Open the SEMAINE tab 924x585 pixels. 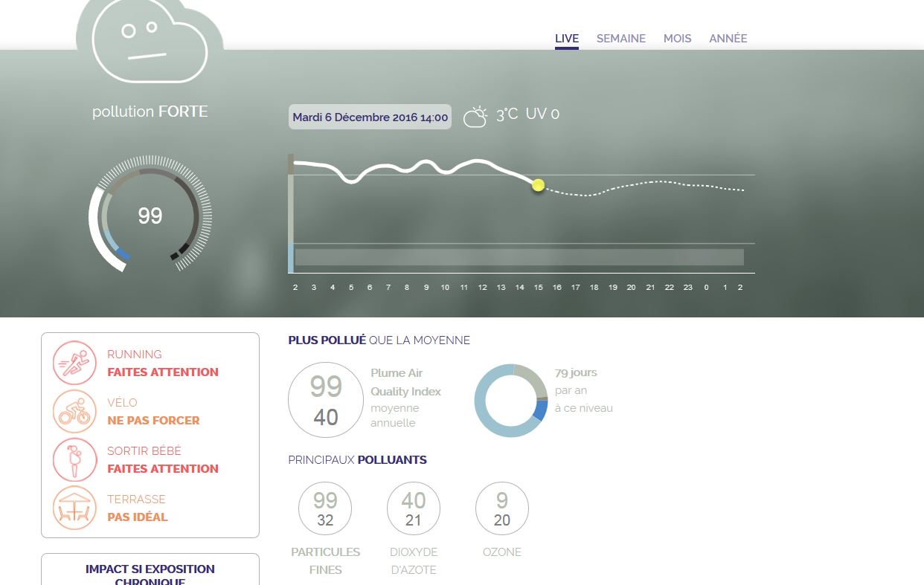point(621,39)
